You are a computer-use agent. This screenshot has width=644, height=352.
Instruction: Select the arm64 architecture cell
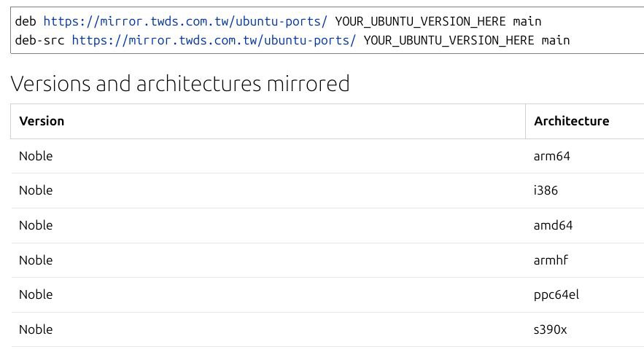pyautogui.click(x=552, y=156)
